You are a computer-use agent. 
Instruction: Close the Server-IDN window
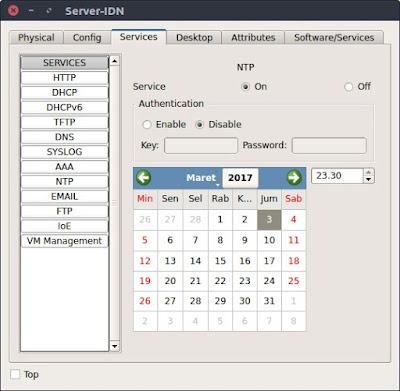[13, 11]
